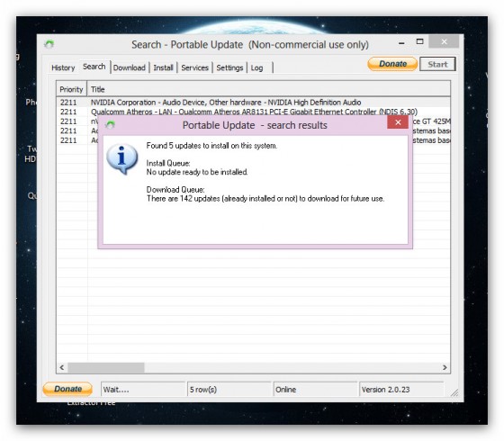Minimize the Portable Update window

401,42
